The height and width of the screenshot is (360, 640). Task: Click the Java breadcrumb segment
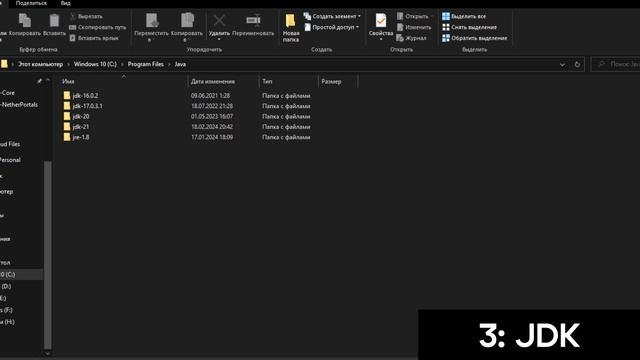(x=180, y=64)
